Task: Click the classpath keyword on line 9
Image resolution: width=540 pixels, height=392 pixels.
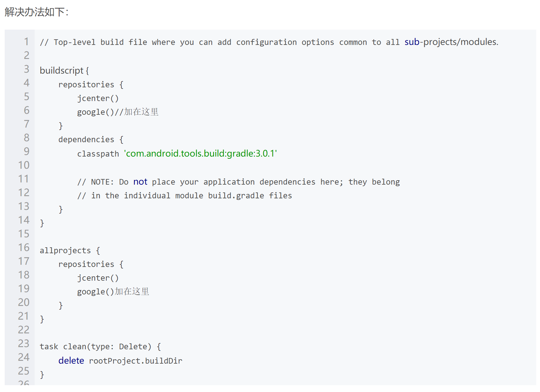Action: point(98,154)
